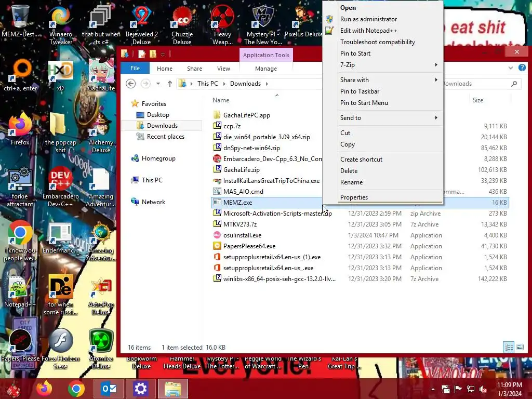This screenshot has height=399, width=532.
Task: Open the Bejeweled 2 Deluxe desktop icon
Action: 141,24
